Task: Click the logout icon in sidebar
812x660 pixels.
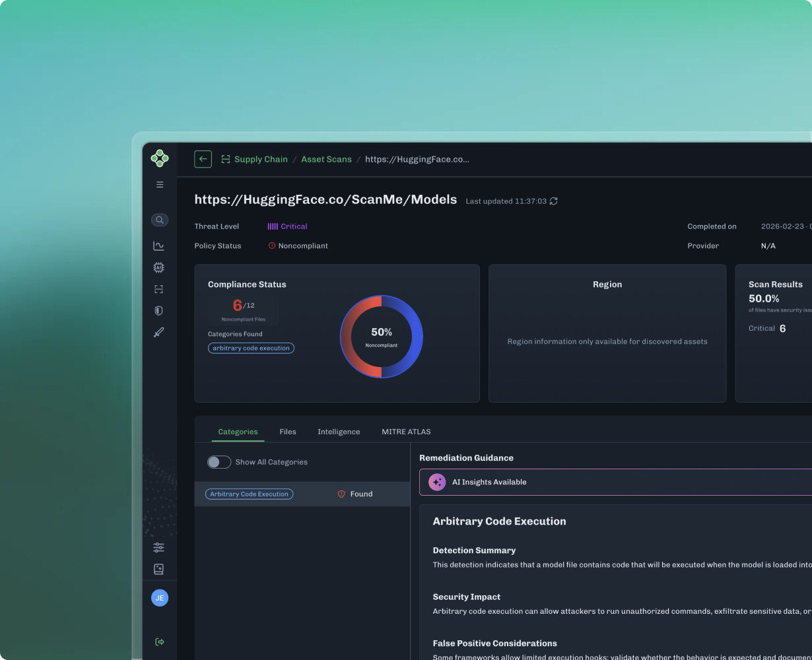Action: 160,642
